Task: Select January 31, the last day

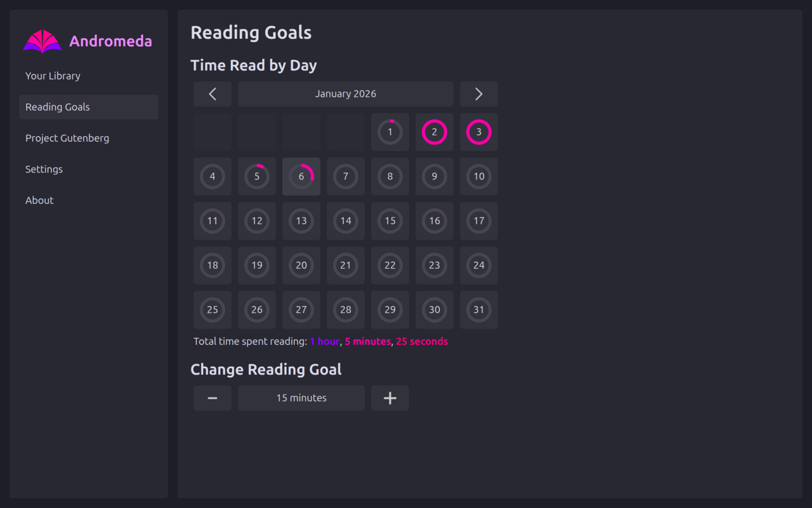Action: pos(478,310)
